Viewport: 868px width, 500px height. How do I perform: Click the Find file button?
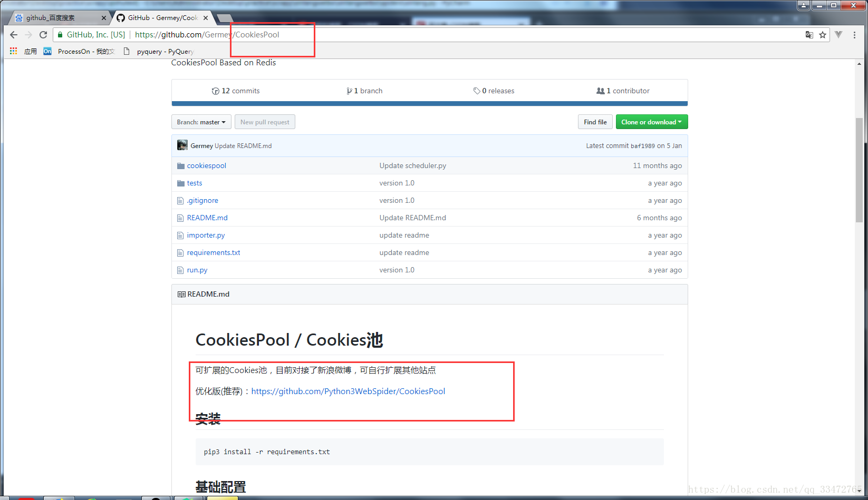pyautogui.click(x=595, y=122)
